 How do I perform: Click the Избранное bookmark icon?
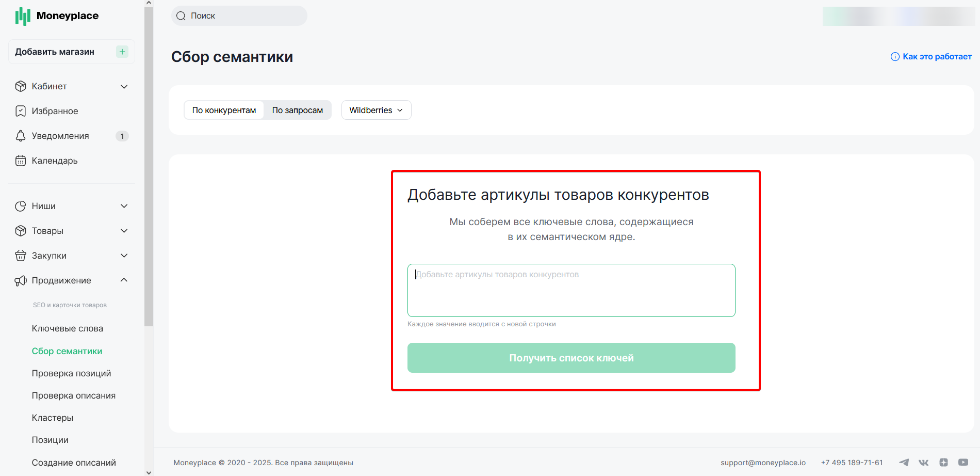[x=21, y=111]
